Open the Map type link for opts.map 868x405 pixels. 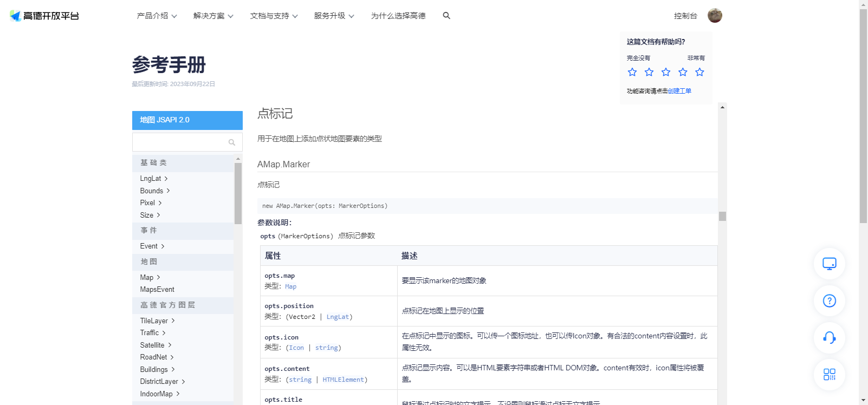click(x=290, y=287)
